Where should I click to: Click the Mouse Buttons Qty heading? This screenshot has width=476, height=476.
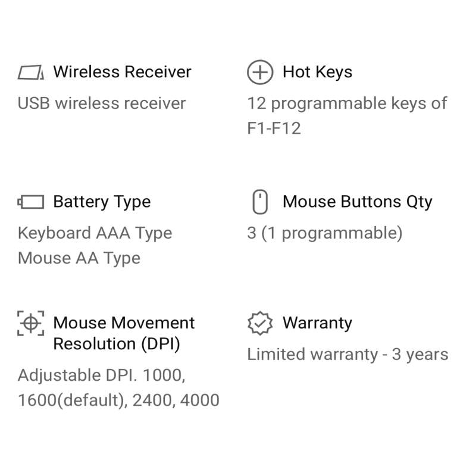click(x=357, y=202)
